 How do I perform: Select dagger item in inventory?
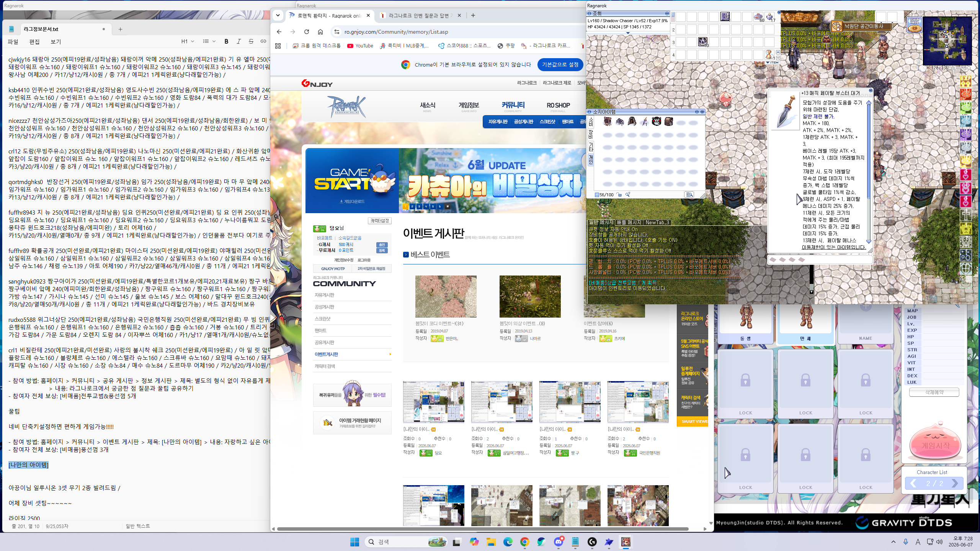[644, 122]
